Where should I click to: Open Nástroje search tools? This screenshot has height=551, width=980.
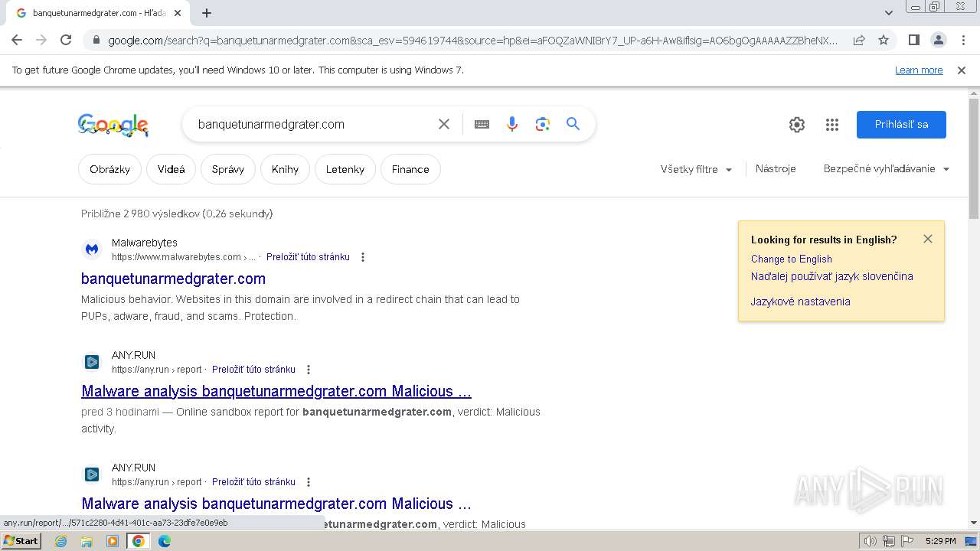[x=776, y=169]
